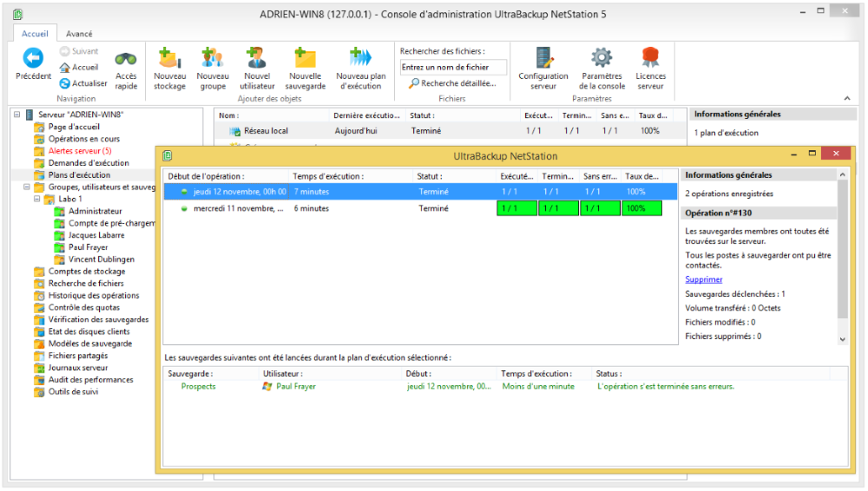Collapse the ribbon with the chevron arrow

click(847, 99)
